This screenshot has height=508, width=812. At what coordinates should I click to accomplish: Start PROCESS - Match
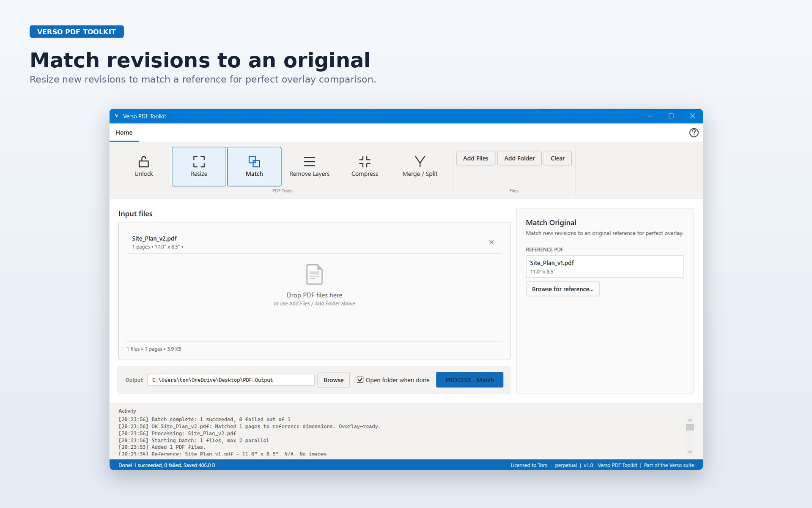coord(469,380)
